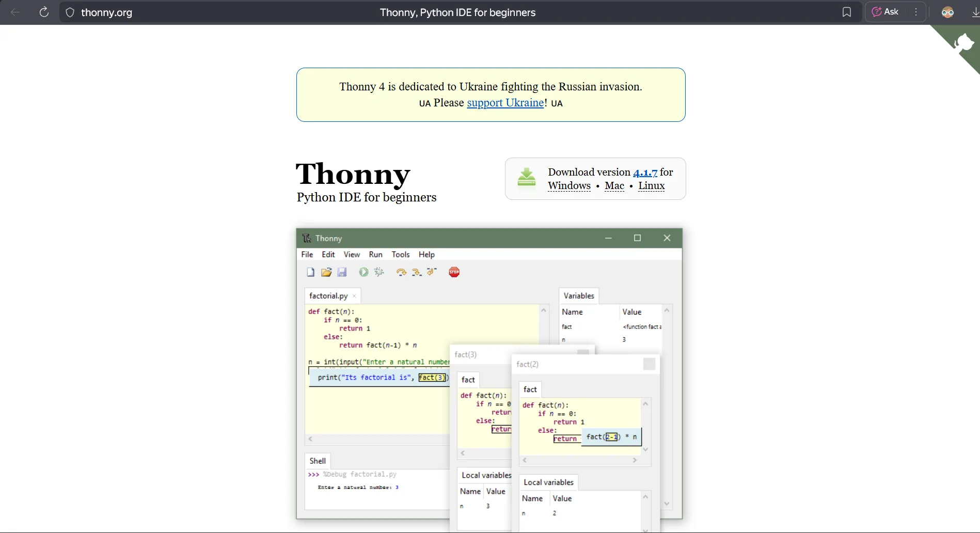Screen dimensions: 980x533
Task: Click the thonny.org address field
Action: click(106, 12)
